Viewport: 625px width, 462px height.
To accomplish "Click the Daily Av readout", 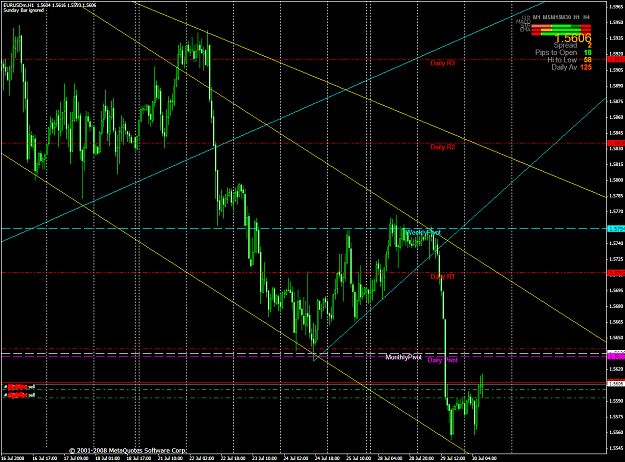I will (571, 67).
